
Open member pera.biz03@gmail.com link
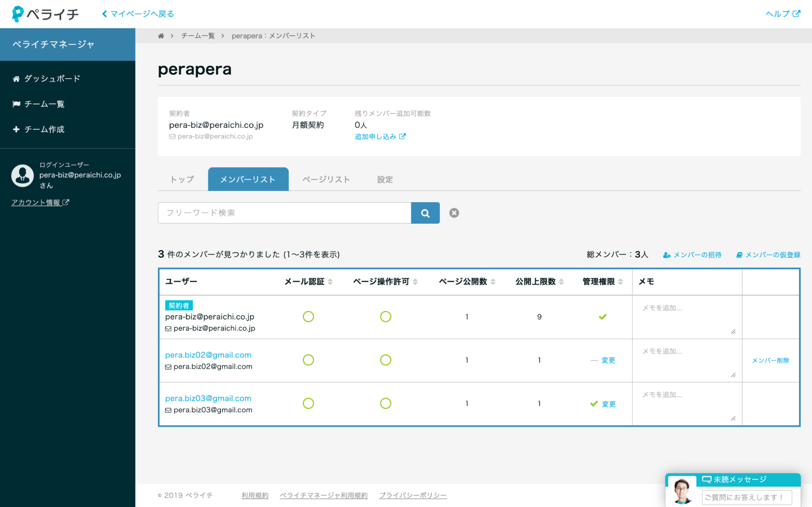(208, 398)
